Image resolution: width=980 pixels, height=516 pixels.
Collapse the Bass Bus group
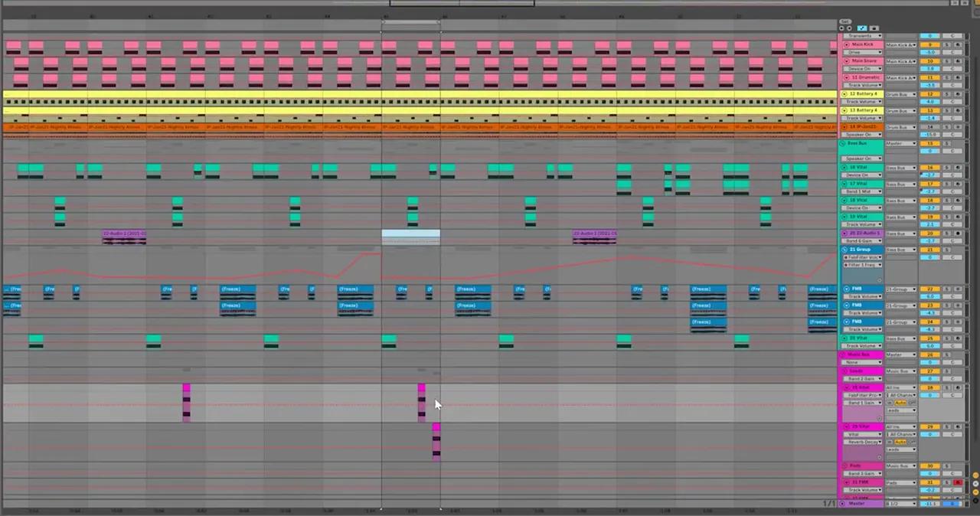[841, 143]
